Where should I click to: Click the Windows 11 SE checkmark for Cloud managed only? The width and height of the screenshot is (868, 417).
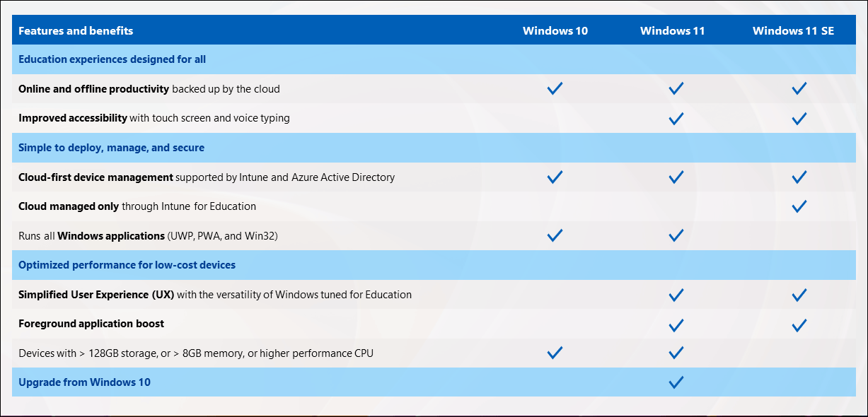[799, 206]
